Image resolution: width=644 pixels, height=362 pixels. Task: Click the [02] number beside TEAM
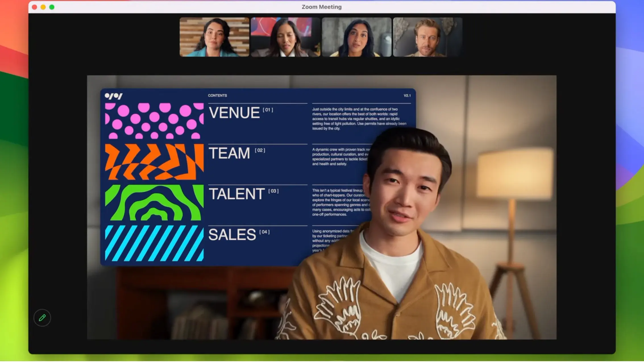point(260,150)
